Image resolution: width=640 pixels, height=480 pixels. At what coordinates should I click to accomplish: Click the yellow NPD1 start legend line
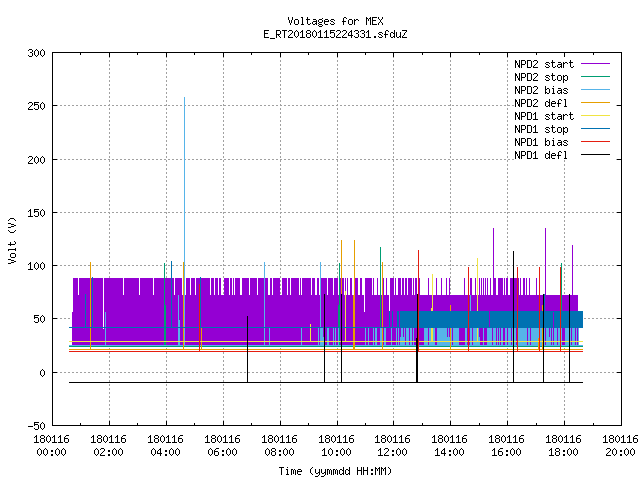pos(595,116)
